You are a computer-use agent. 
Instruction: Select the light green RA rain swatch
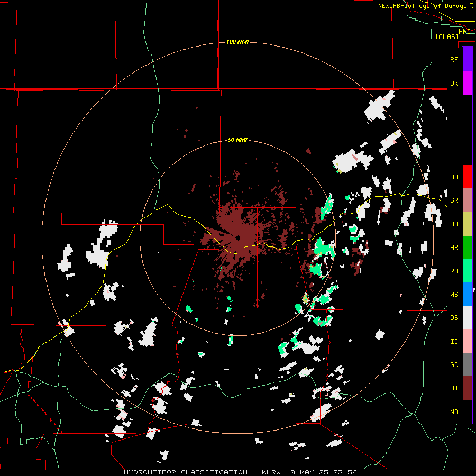click(467, 271)
